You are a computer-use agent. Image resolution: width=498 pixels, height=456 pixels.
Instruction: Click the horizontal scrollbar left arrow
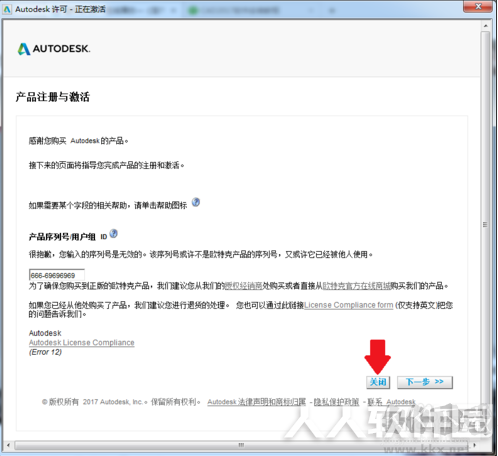tap(8, 445)
